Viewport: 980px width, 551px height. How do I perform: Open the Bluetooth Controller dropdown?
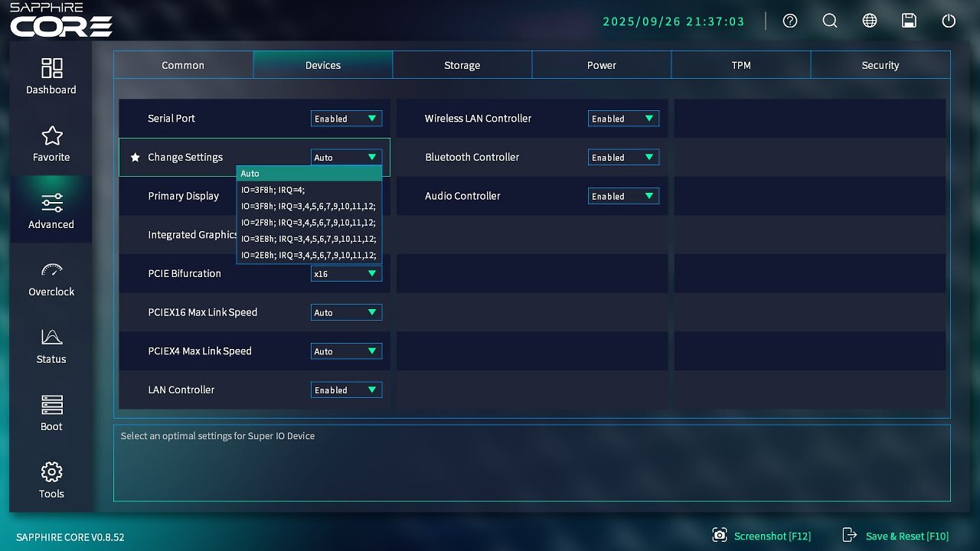(623, 157)
